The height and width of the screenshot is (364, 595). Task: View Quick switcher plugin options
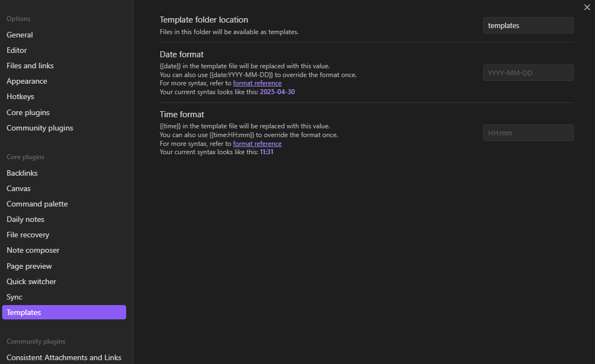31,281
